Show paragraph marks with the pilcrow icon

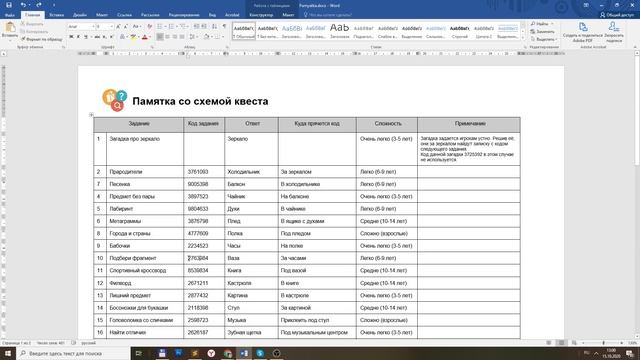224,27
